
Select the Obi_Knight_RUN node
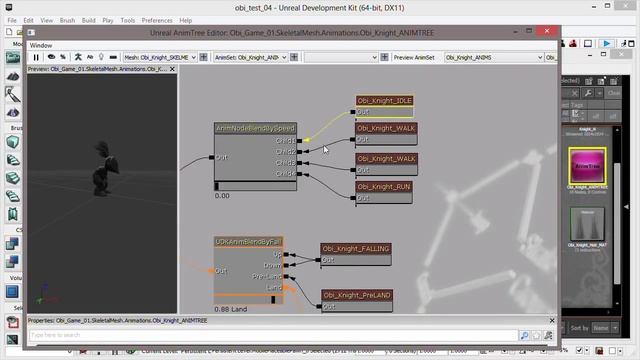pos(384,187)
